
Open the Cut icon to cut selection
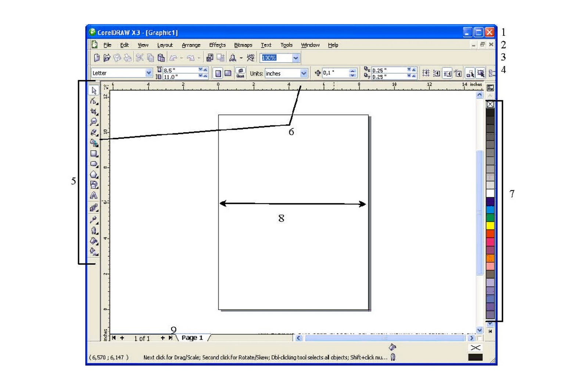[139, 58]
